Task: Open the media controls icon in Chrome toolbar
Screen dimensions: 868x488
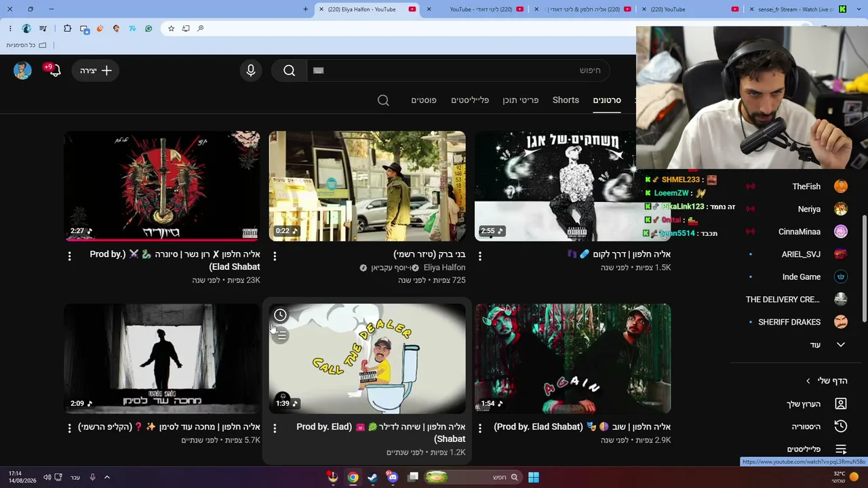Action: coord(43,28)
